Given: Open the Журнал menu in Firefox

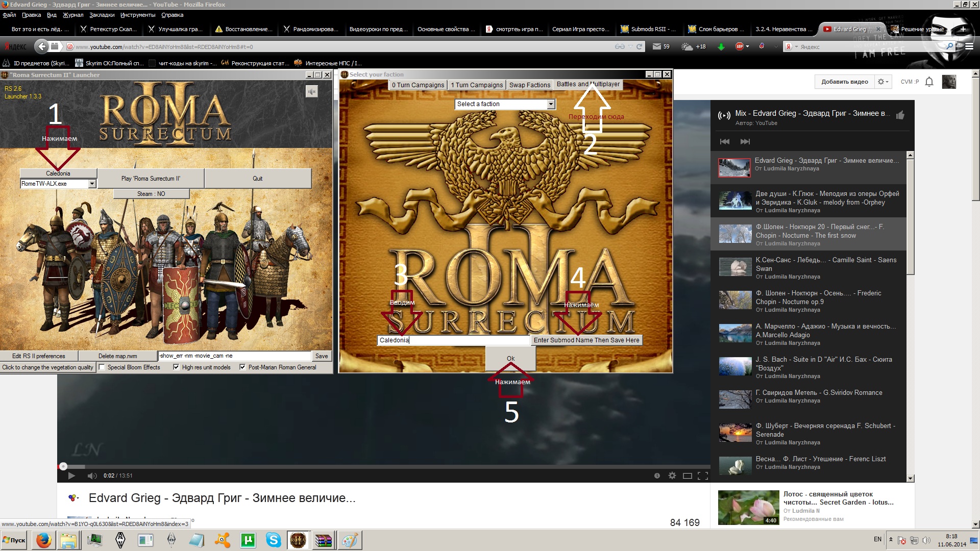Looking at the screenshot, I should [x=73, y=15].
